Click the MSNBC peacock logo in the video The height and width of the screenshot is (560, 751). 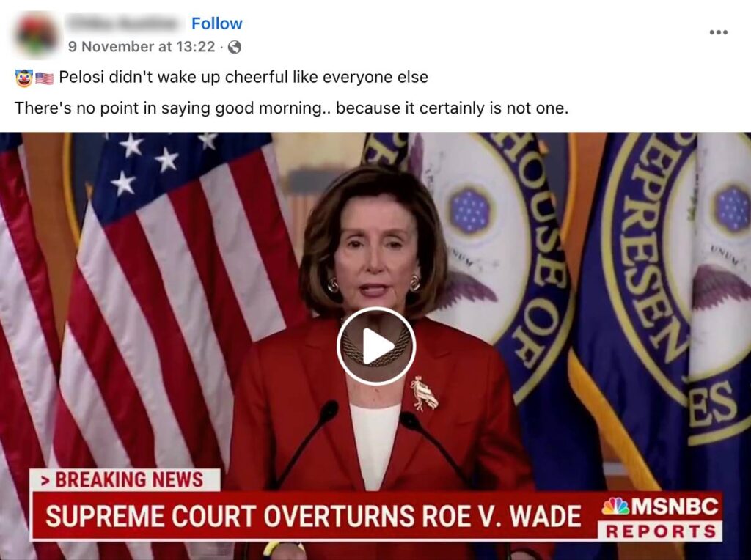[x=615, y=506]
